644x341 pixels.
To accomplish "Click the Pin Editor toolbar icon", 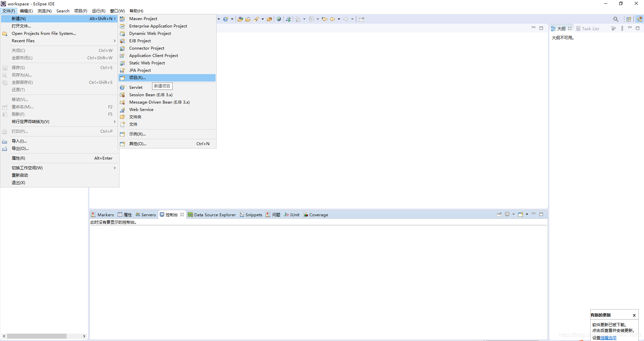I will (x=361, y=19).
